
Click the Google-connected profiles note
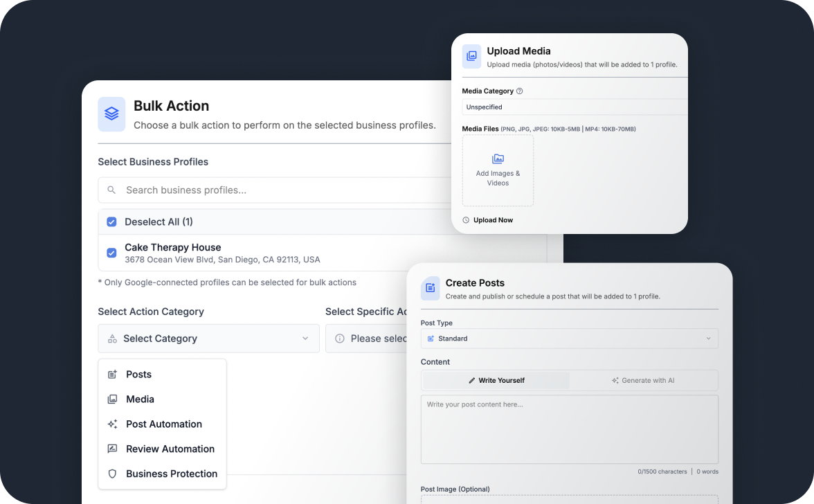(x=227, y=282)
